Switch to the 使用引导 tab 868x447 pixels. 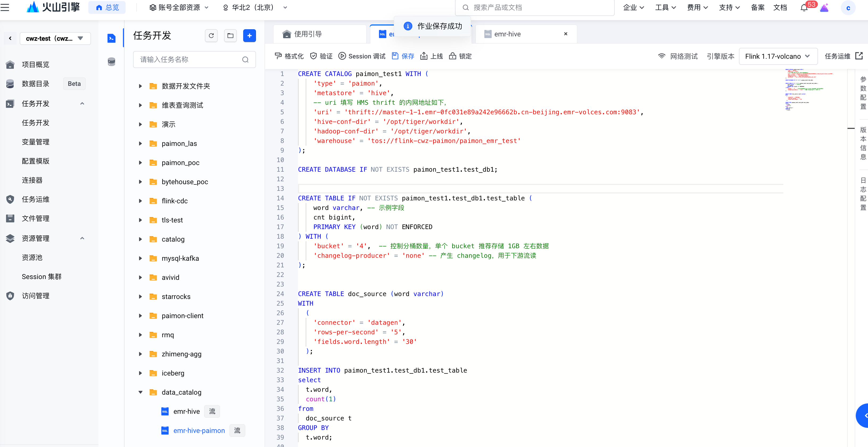[308, 34]
